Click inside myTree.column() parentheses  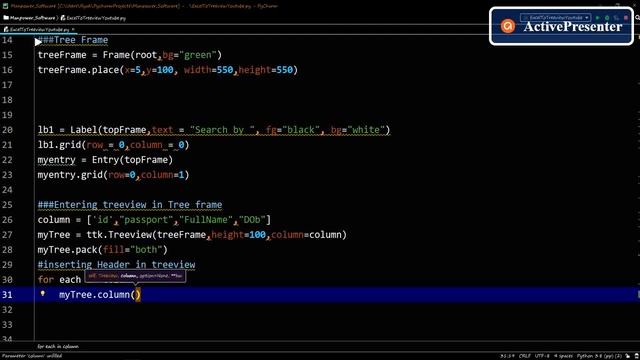pyautogui.click(x=136, y=295)
